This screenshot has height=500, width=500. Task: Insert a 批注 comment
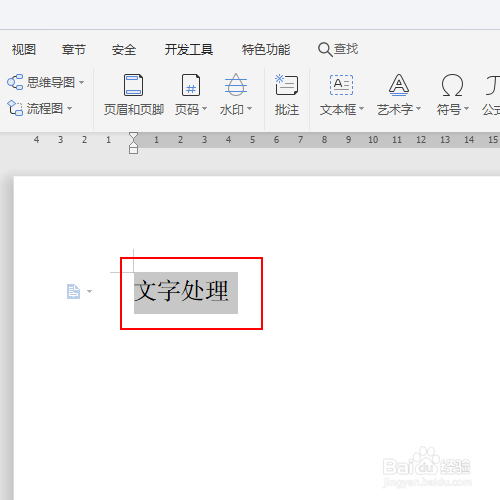coord(287,95)
